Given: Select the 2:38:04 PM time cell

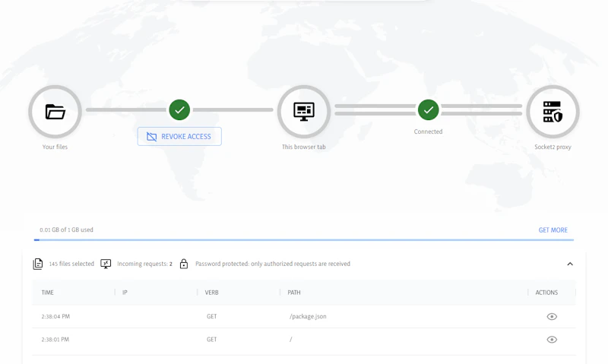Looking at the screenshot, I should point(55,317).
